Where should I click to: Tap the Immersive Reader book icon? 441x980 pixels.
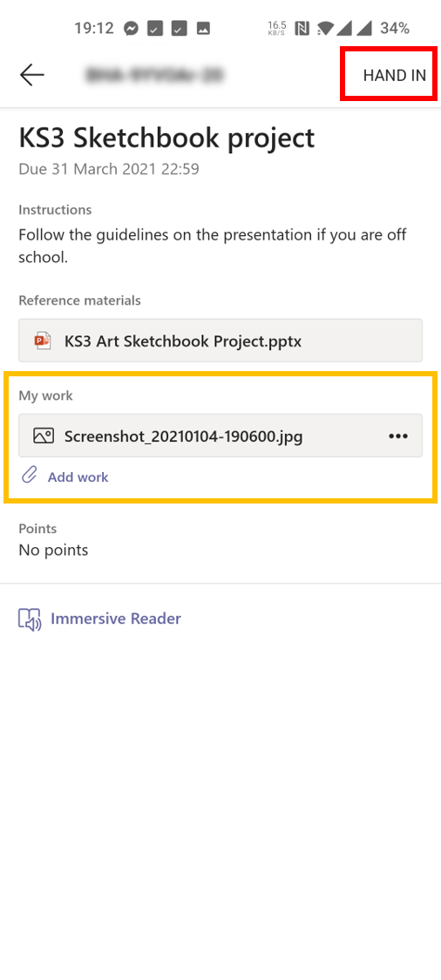30,618
